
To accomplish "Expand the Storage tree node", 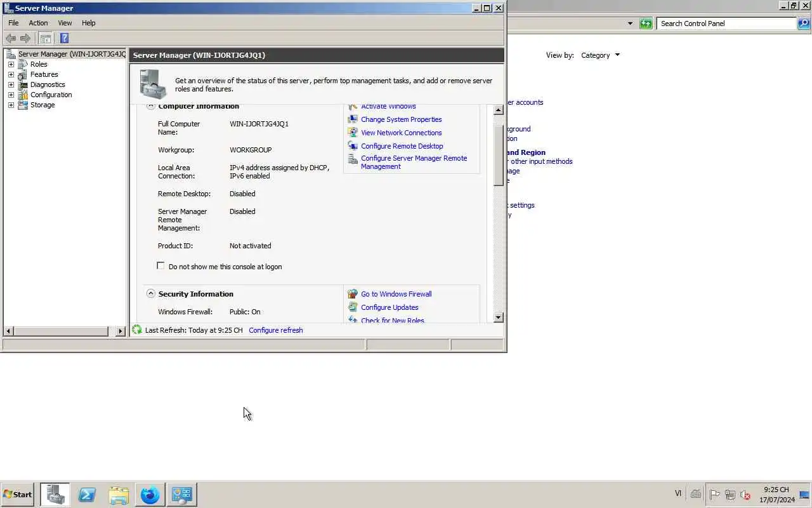I will pyautogui.click(x=11, y=105).
